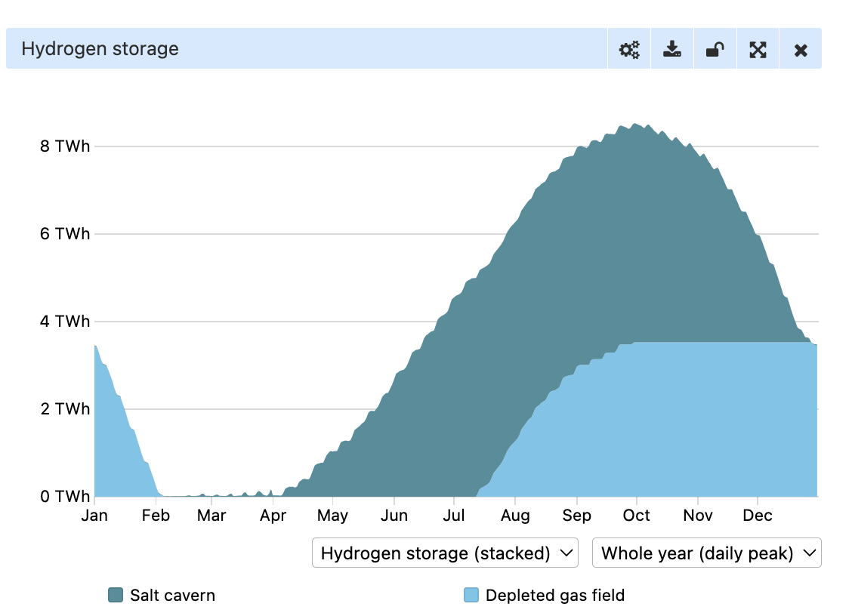Click the 2 TWh axis label
Screen dimensions: 852x616
(65, 408)
